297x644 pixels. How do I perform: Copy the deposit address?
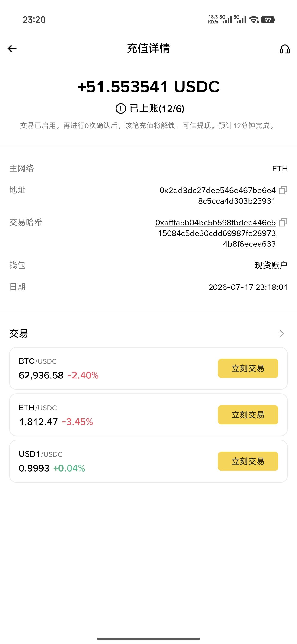(283, 190)
